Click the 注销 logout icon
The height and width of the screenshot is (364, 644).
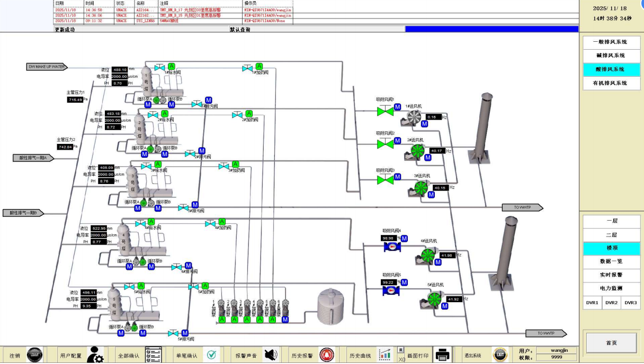34,355
